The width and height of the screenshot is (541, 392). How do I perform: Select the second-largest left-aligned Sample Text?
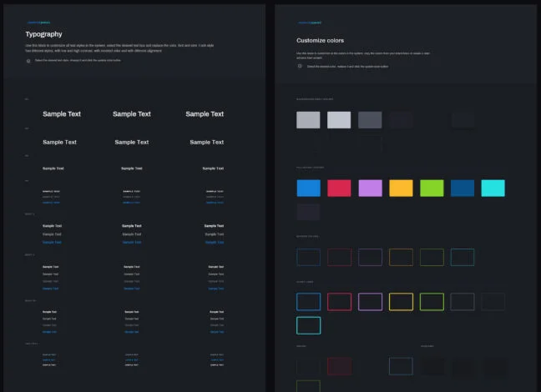pyautogui.click(x=59, y=142)
